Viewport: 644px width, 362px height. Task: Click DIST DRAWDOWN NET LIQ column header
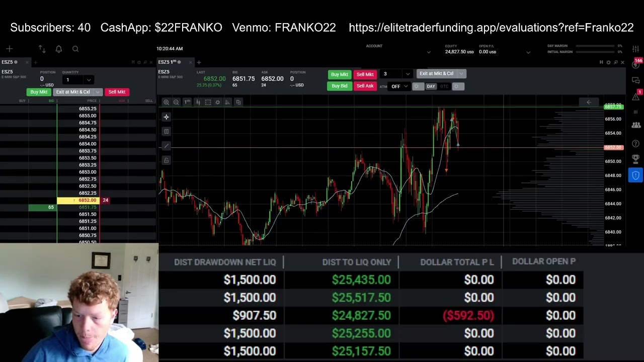coord(225,262)
